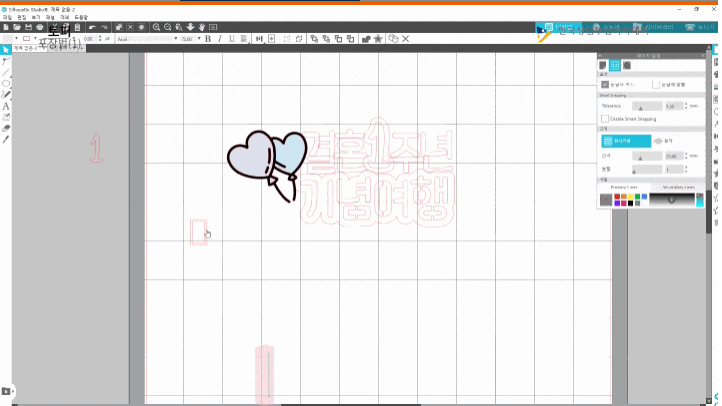The height and width of the screenshot is (406, 722).
Task: Print using the printer icon in toolbar
Action: point(40,27)
